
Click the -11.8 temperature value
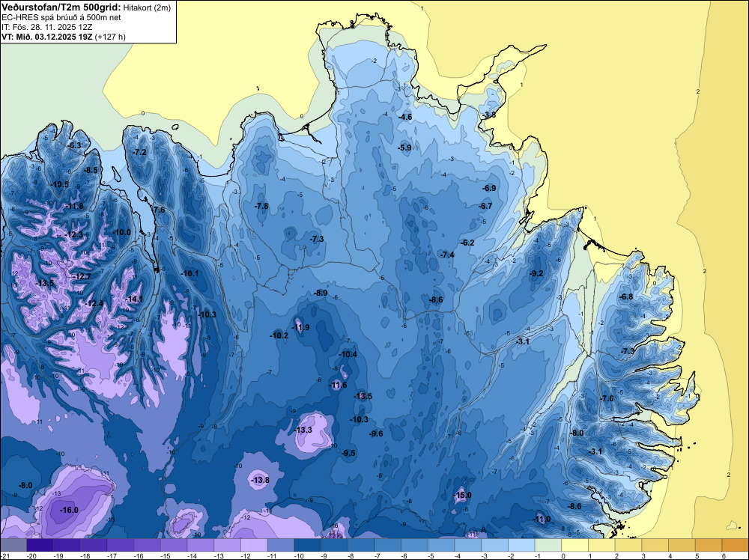click(74, 206)
